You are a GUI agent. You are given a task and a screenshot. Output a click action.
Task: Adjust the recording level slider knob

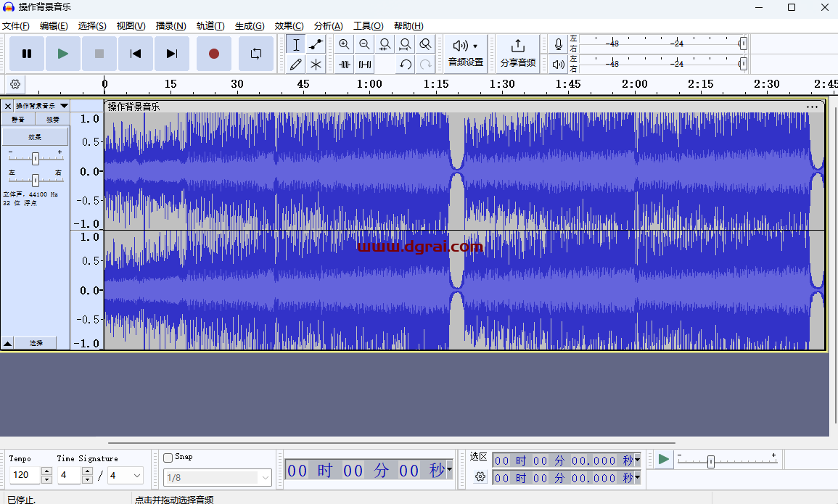pos(743,44)
